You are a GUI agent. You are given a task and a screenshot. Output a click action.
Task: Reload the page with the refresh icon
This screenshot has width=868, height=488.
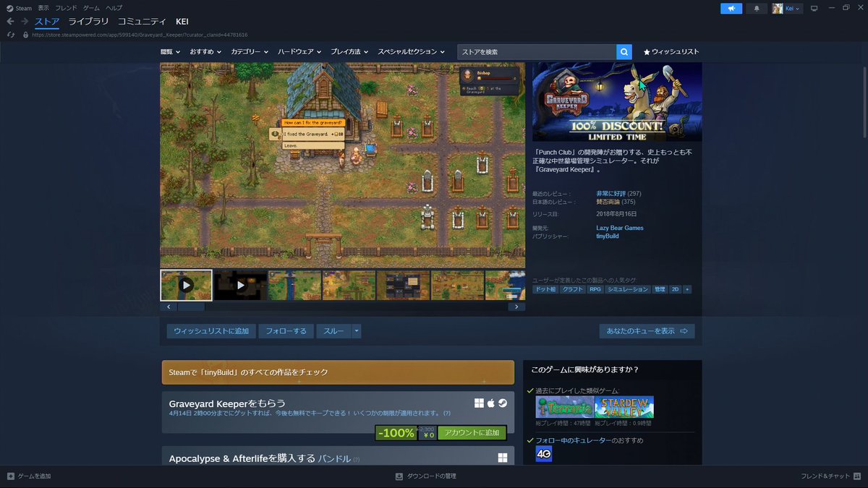[10, 35]
